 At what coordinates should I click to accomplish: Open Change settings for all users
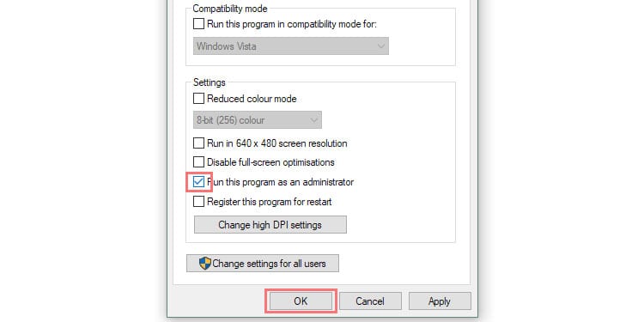263,264
